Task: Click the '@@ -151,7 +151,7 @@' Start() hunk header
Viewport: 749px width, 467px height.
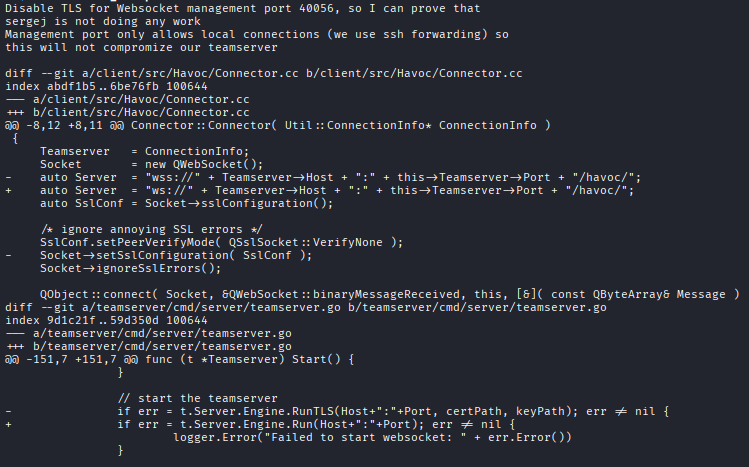Action: [180, 359]
